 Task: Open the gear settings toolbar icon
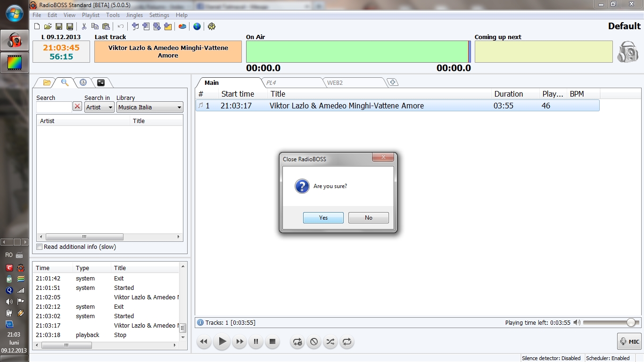(212, 26)
